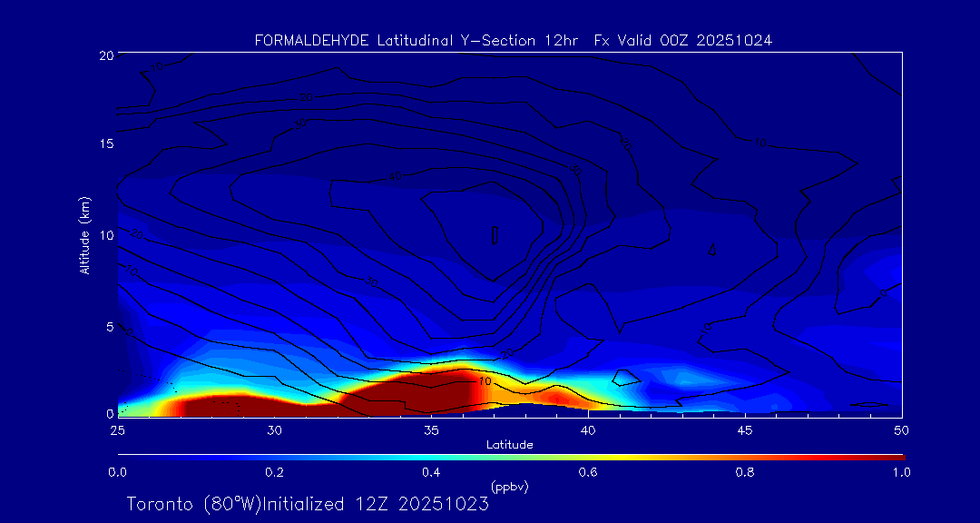
Task: Click the dark red plume near latitude 35
Action: point(426,395)
